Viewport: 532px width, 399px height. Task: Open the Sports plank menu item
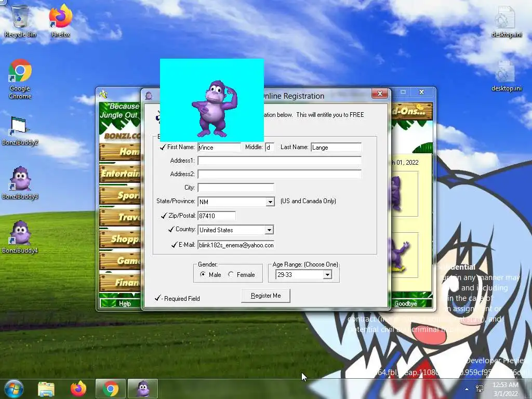click(x=120, y=195)
